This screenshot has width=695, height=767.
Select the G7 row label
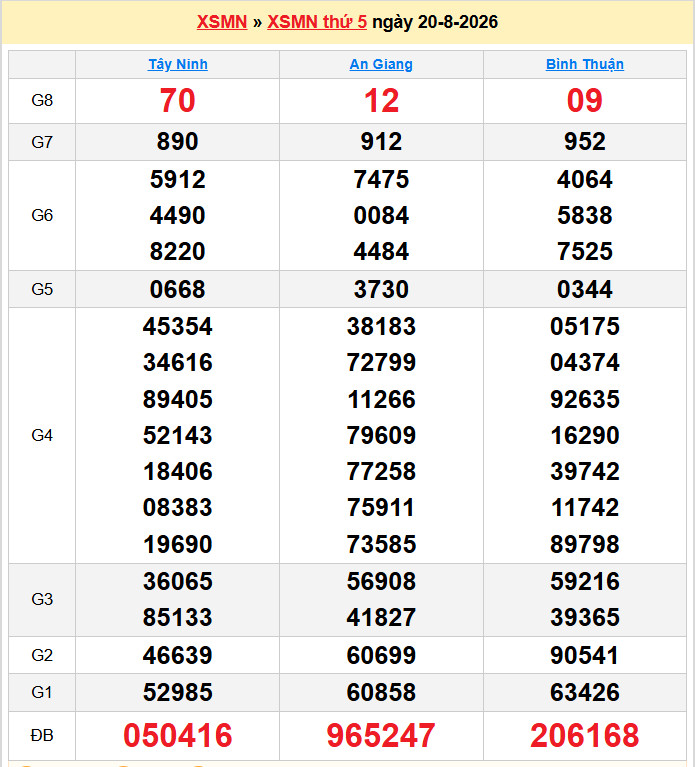[42, 142]
